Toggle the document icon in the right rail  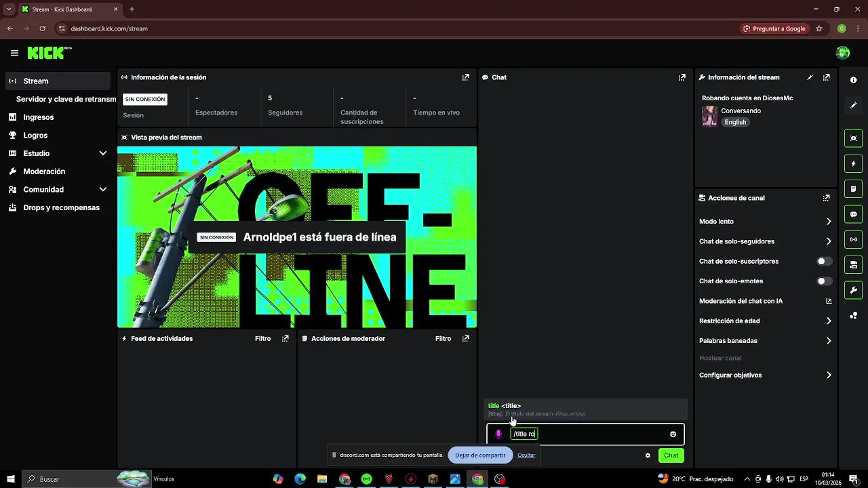[x=853, y=188]
